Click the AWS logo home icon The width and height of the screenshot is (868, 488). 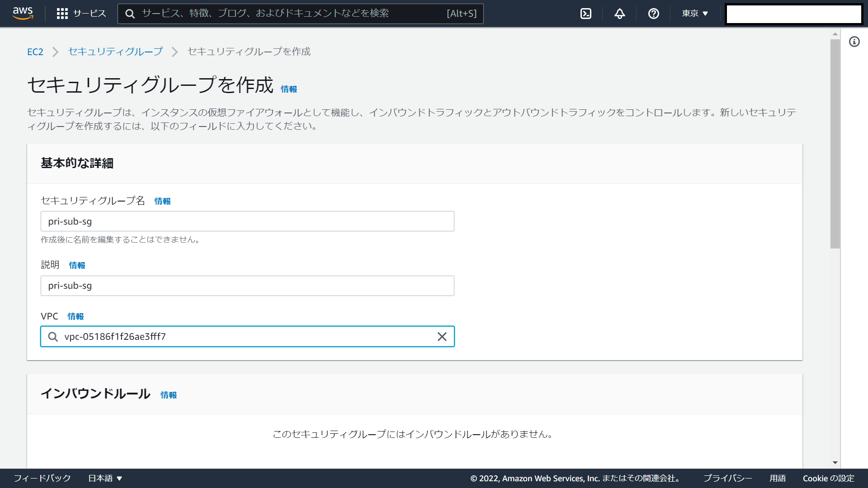(23, 13)
